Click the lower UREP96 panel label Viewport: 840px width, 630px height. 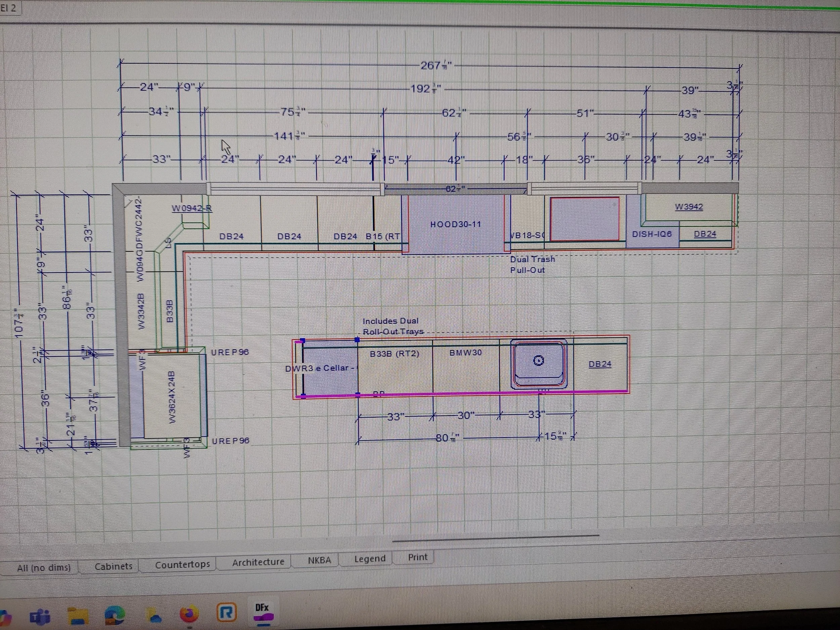point(230,441)
